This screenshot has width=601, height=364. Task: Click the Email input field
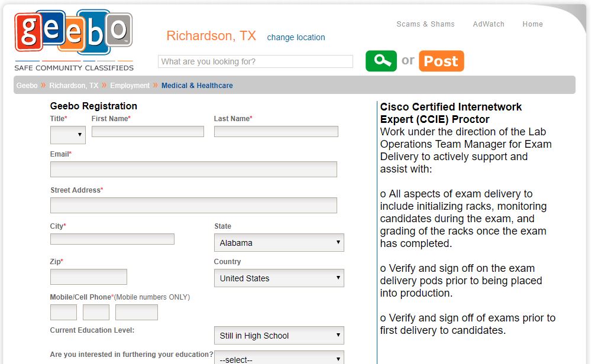point(193,169)
